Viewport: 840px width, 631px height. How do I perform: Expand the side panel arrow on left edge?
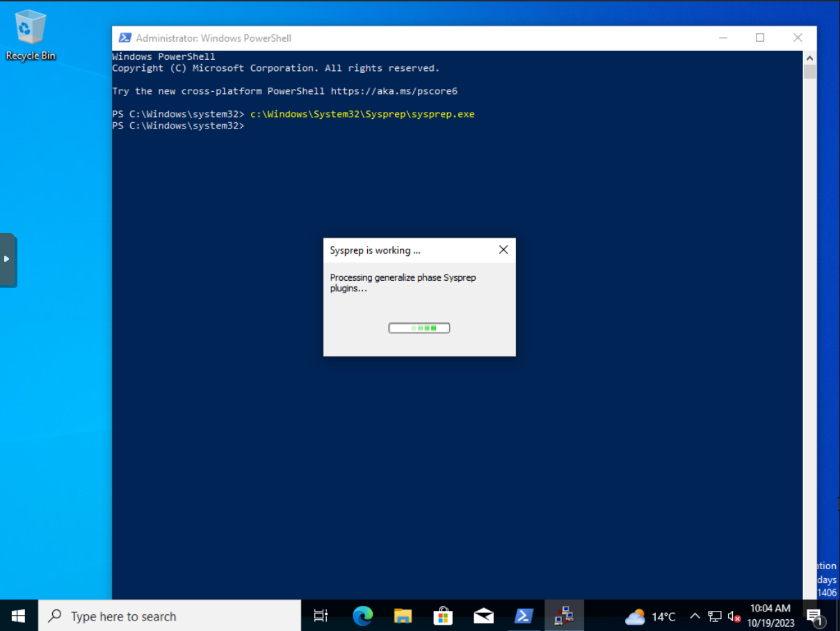tap(7, 259)
